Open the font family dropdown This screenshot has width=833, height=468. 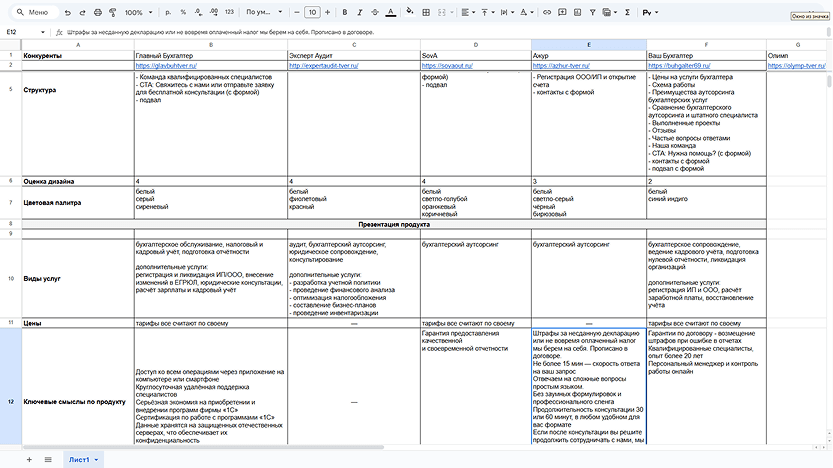coord(264,12)
